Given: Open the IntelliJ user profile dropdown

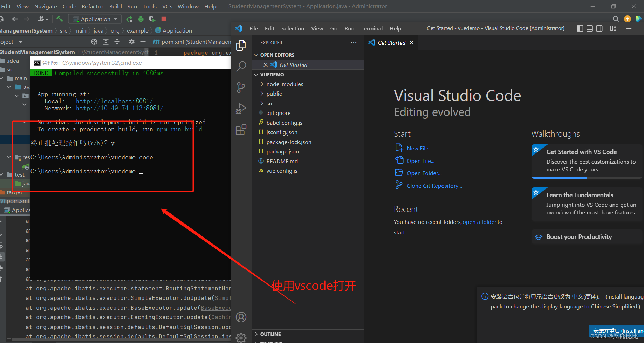Looking at the screenshot, I should tap(43, 19).
